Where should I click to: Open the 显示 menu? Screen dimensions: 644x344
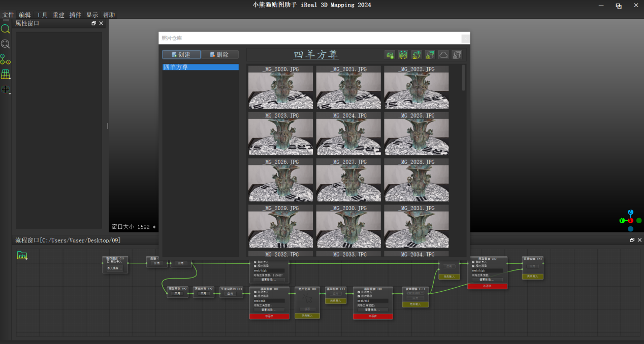tap(92, 15)
